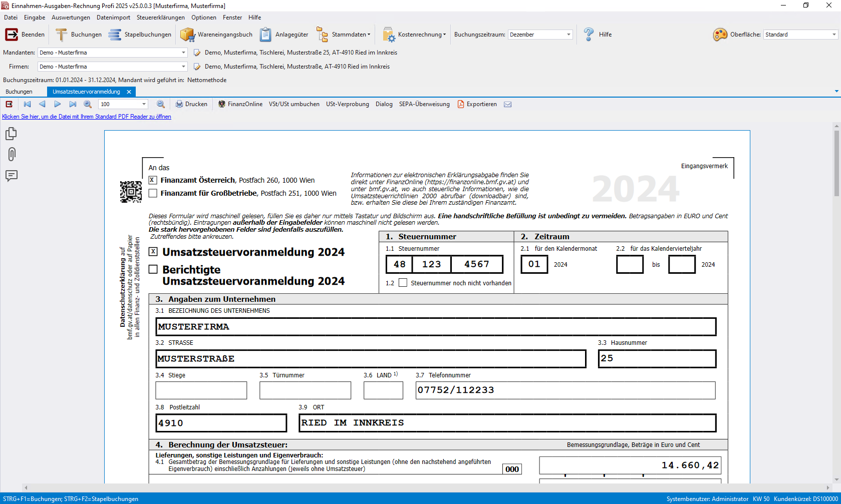Click the Postleitzahl field 4910
Screen dimensions: 841x504
tap(221, 423)
